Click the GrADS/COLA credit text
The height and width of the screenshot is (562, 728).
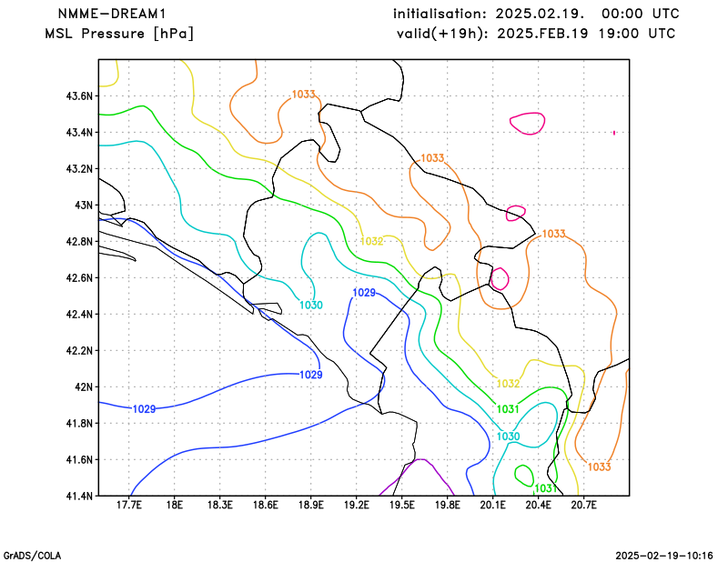coord(32,556)
